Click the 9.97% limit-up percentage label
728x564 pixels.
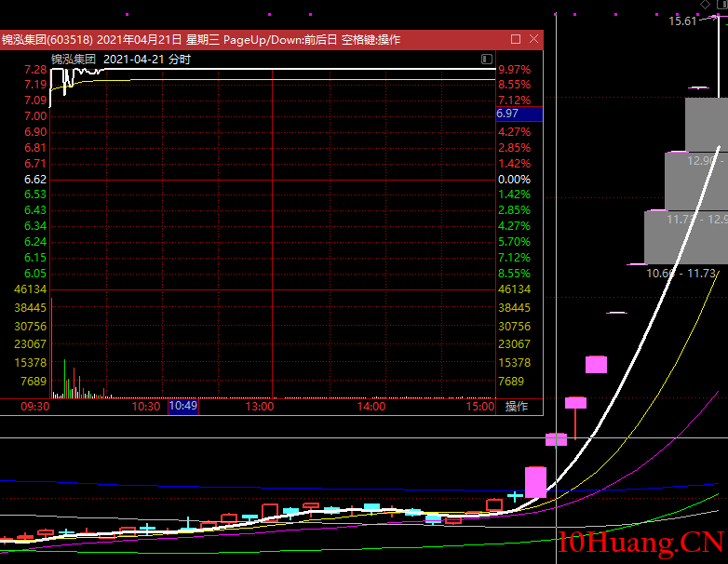click(x=514, y=70)
